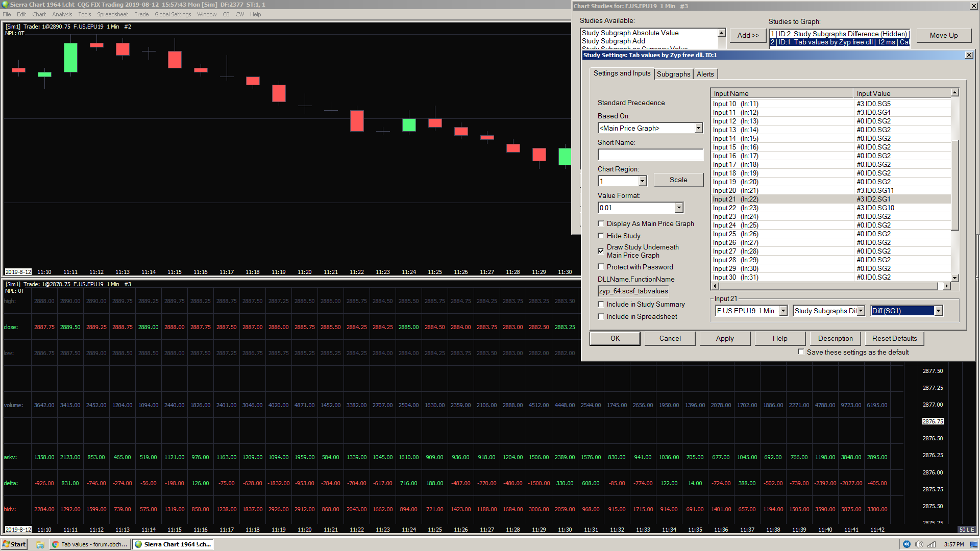980x551 pixels.
Task: Switch to the Chrome Tab values window
Action: (x=90, y=544)
